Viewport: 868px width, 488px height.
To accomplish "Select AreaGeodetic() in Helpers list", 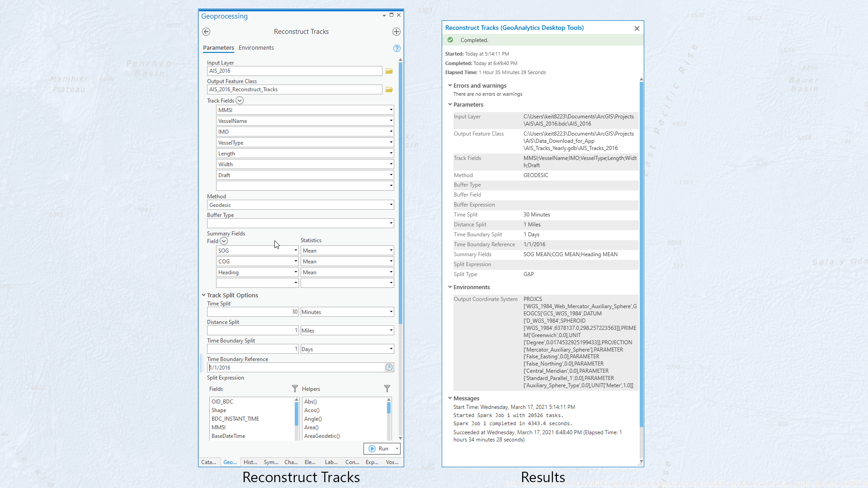I will pyautogui.click(x=322, y=436).
